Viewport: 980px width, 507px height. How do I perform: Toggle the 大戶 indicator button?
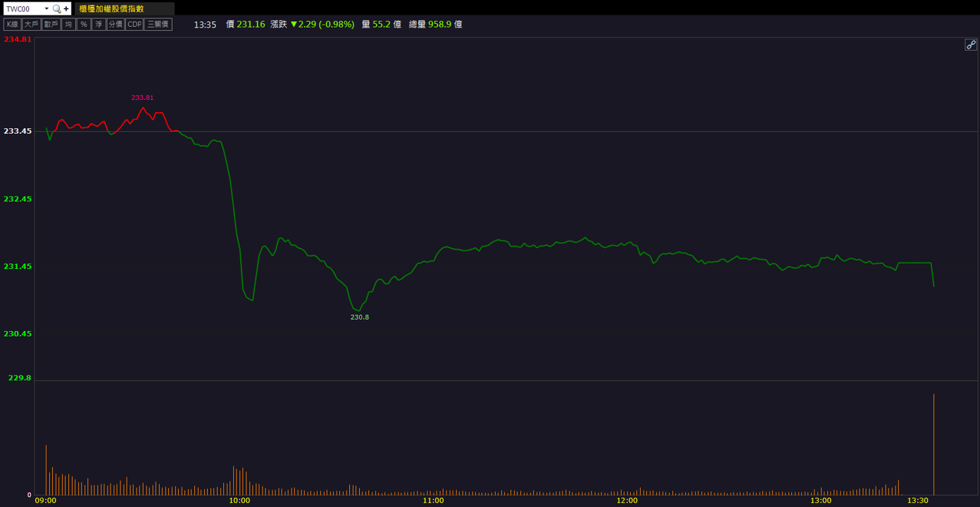point(31,24)
